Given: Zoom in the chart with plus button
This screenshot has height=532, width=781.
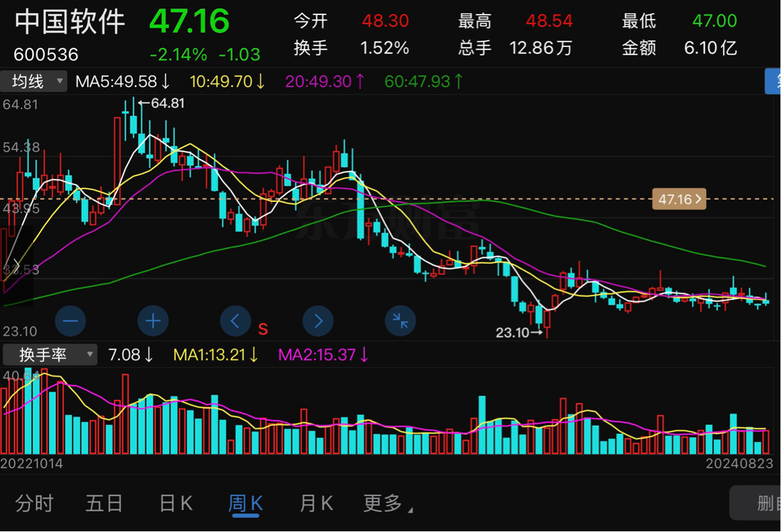Looking at the screenshot, I should (x=153, y=321).
